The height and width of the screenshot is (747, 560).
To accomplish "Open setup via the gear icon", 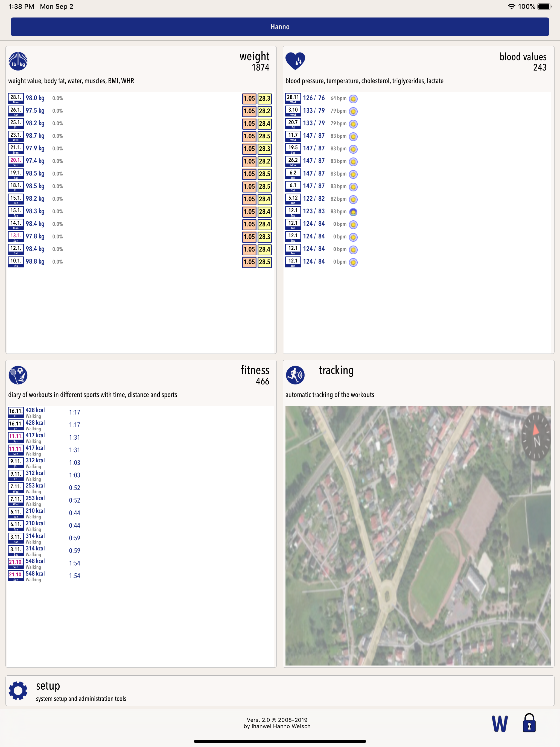I will click(18, 690).
